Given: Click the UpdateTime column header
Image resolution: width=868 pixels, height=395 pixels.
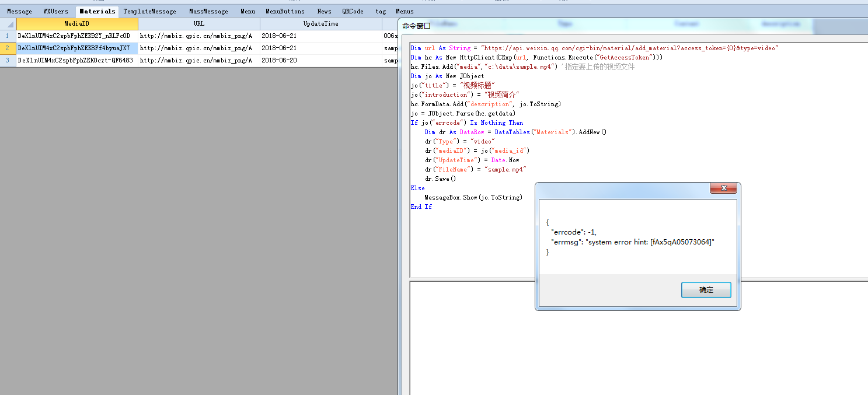Looking at the screenshot, I should pos(321,24).
